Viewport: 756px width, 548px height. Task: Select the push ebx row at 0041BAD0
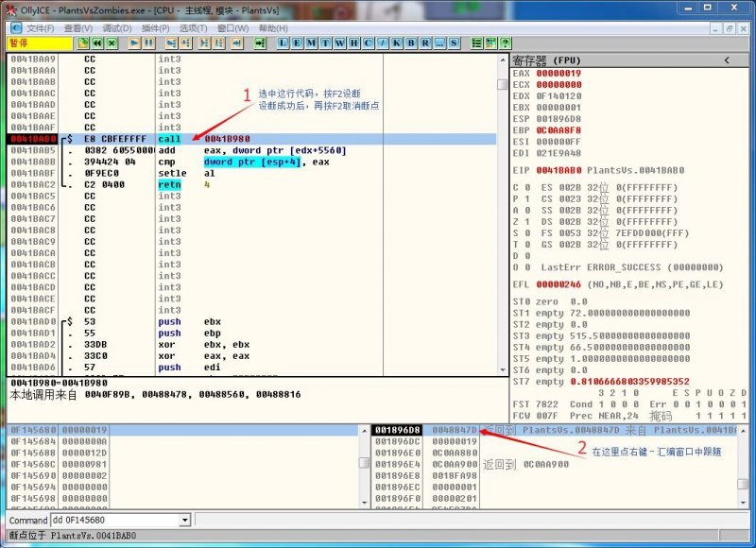(x=251, y=321)
